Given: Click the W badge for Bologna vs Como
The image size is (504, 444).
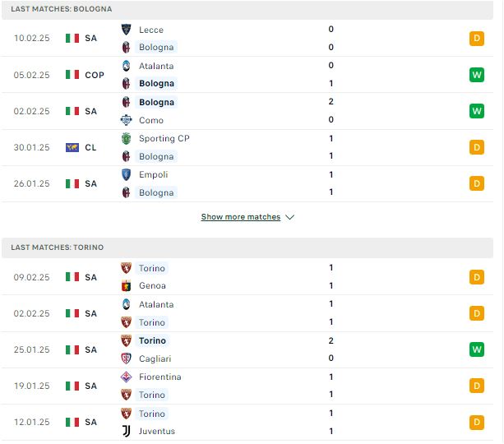Looking at the screenshot, I should pyautogui.click(x=477, y=111).
